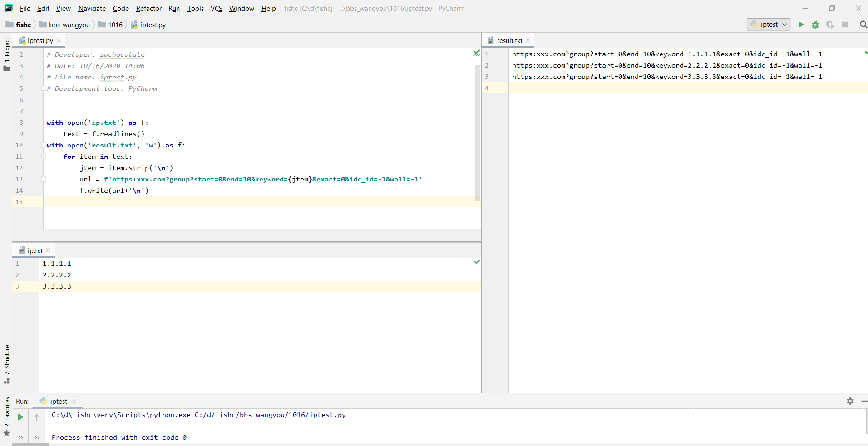Click the keyword=2.2.2.2 URL in result.txt
Screen dimensions: 868x446
(667, 65)
